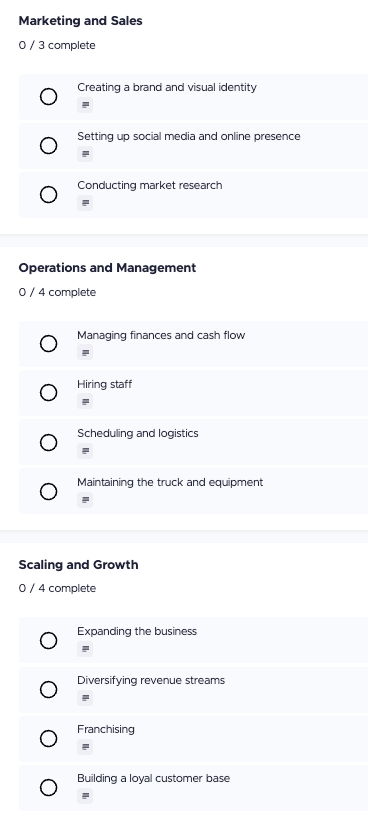Complete the Maintaining the truck and equipment task
Image resolution: width=368 pixels, height=818 pixels.
point(49,491)
